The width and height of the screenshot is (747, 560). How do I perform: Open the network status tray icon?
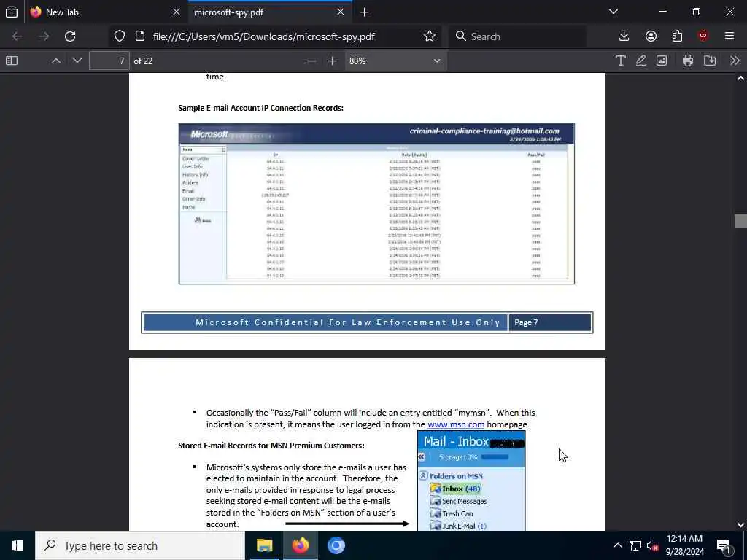tap(635, 545)
